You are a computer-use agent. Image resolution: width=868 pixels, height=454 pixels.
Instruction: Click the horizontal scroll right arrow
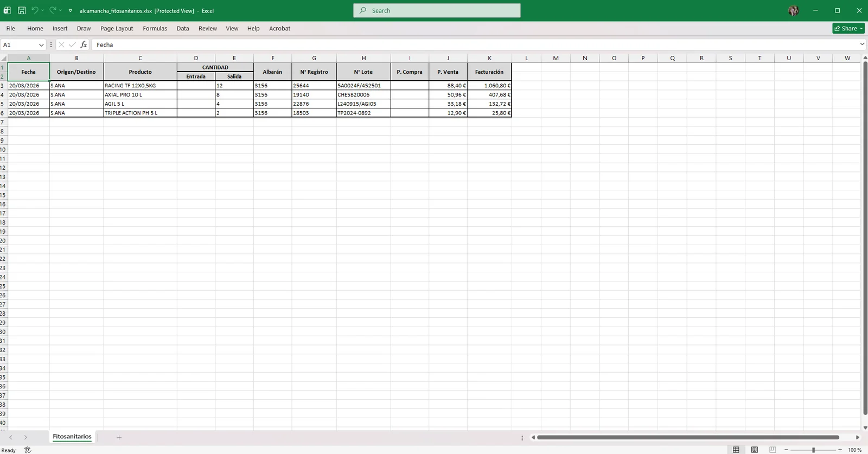[858, 437]
